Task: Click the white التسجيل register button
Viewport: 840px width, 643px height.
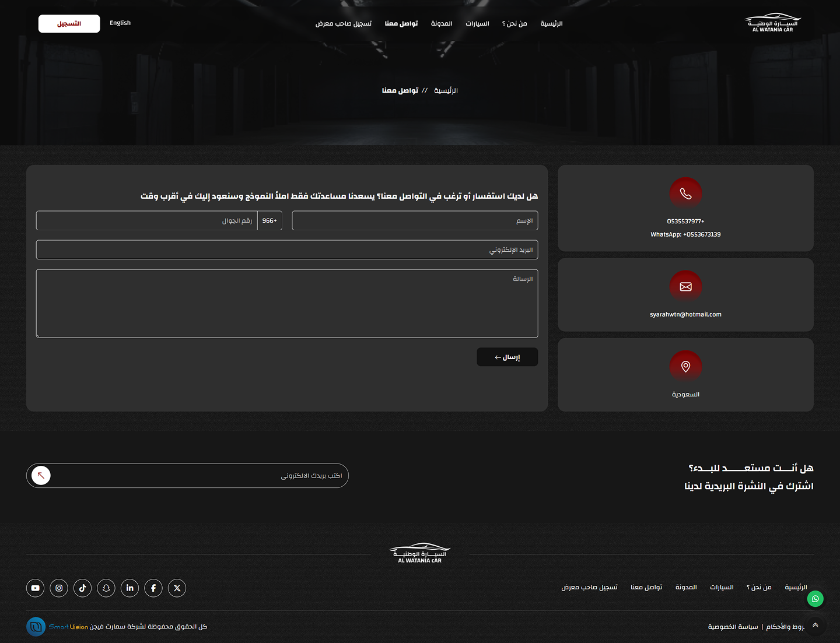Action: (69, 24)
